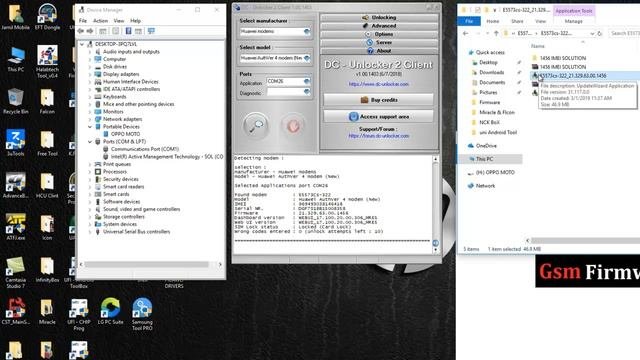640x360 pixels.
Task: Open the Diagnostic port dropdown in DC-Unlocker
Action: click(307, 92)
